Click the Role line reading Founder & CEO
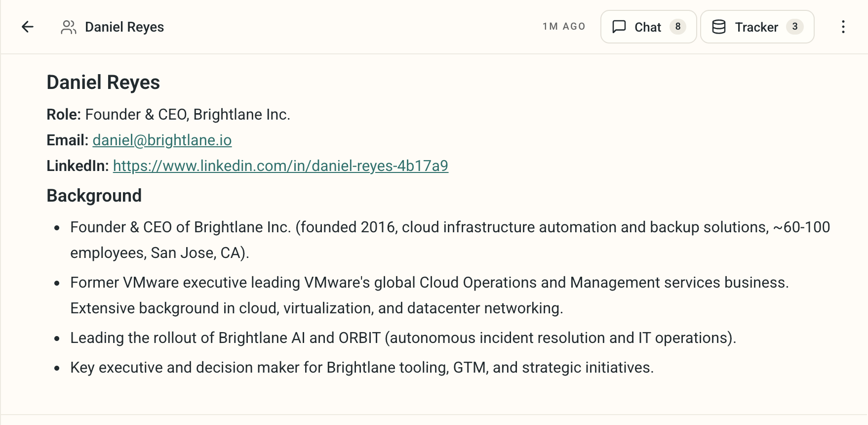Viewport: 868px width, 425px height. [x=168, y=115]
